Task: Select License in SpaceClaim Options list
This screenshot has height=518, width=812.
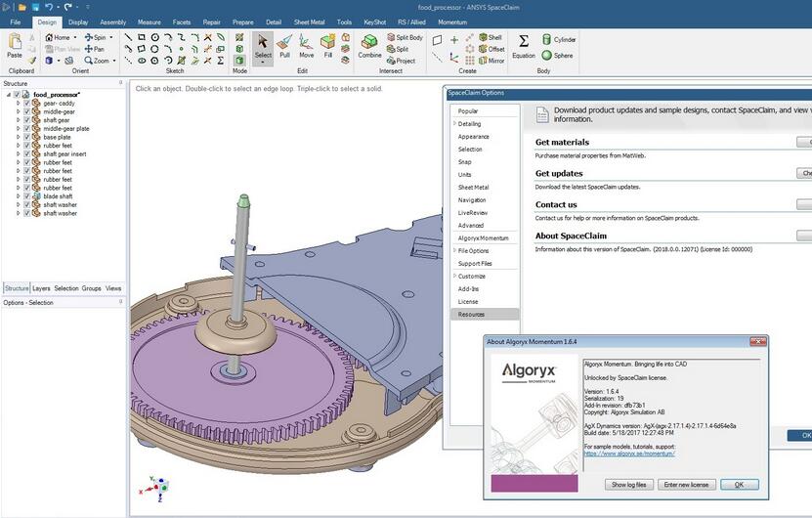Action: [468, 301]
